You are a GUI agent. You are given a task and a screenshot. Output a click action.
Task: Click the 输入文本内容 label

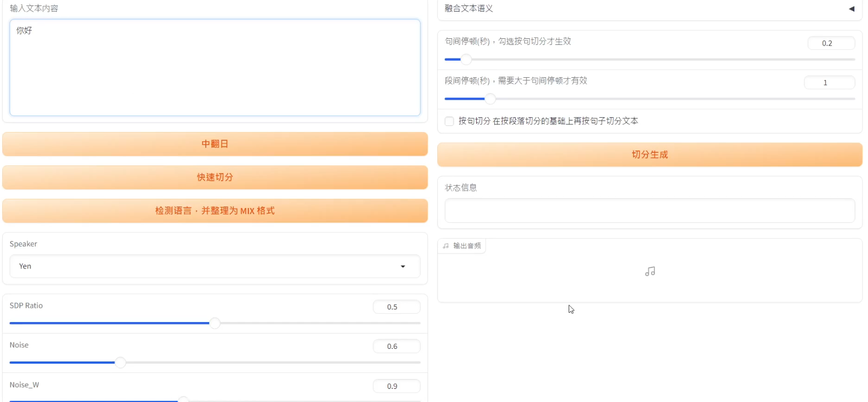pyautogui.click(x=34, y=8)
